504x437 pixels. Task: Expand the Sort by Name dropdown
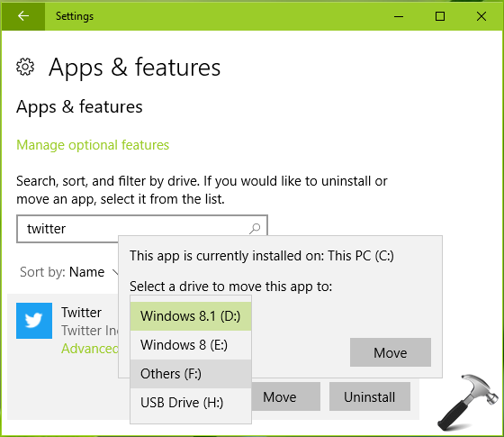coord(69,272)
